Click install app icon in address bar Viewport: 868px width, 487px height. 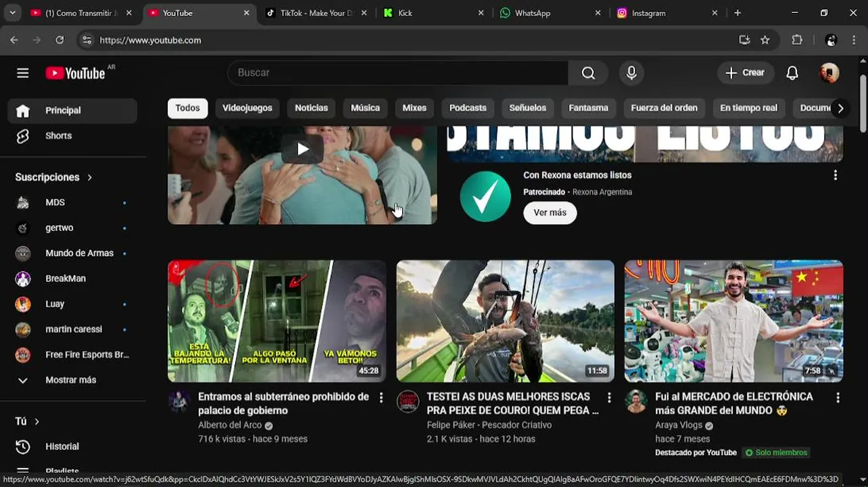tap(744, 40)
